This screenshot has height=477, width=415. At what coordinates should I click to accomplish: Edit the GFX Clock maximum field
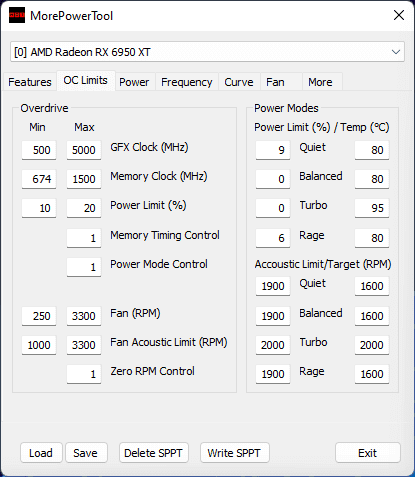(84, 150)
